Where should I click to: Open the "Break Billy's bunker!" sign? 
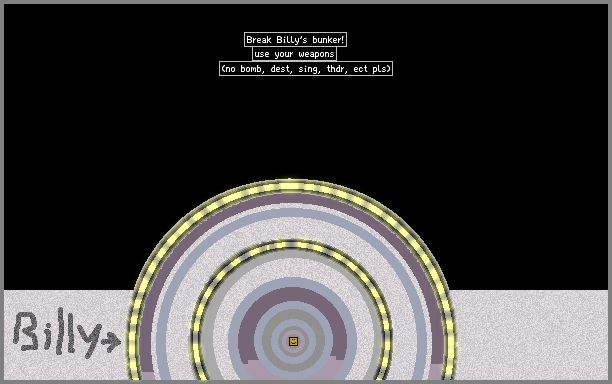tap(295, 39)
